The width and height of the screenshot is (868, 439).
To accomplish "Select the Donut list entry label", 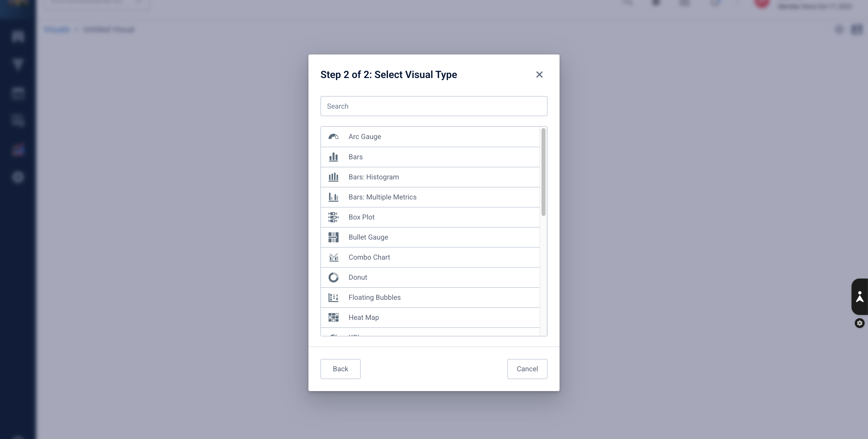I will pos(358,277).
